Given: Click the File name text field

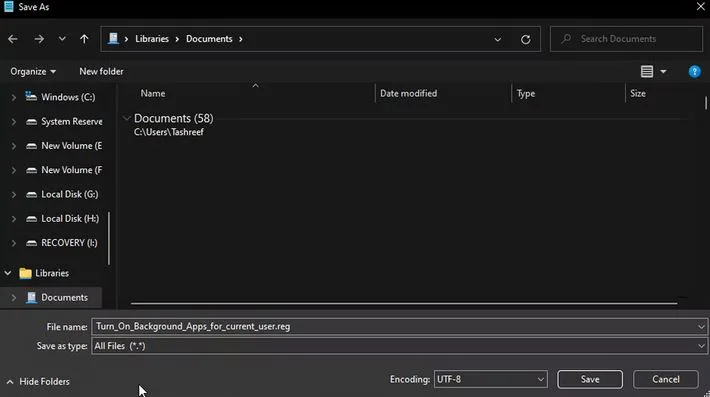Looking at the screenshot, I should (394, 326).
